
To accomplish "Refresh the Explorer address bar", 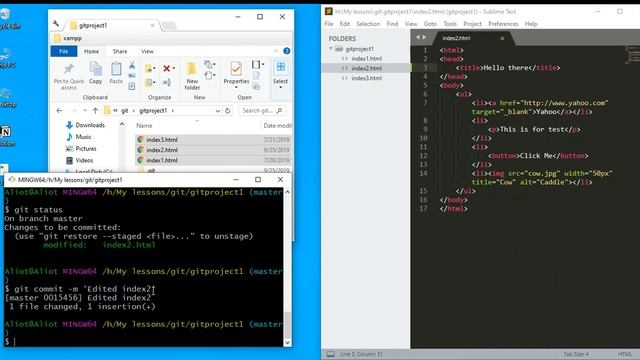I will click(228, 111).
